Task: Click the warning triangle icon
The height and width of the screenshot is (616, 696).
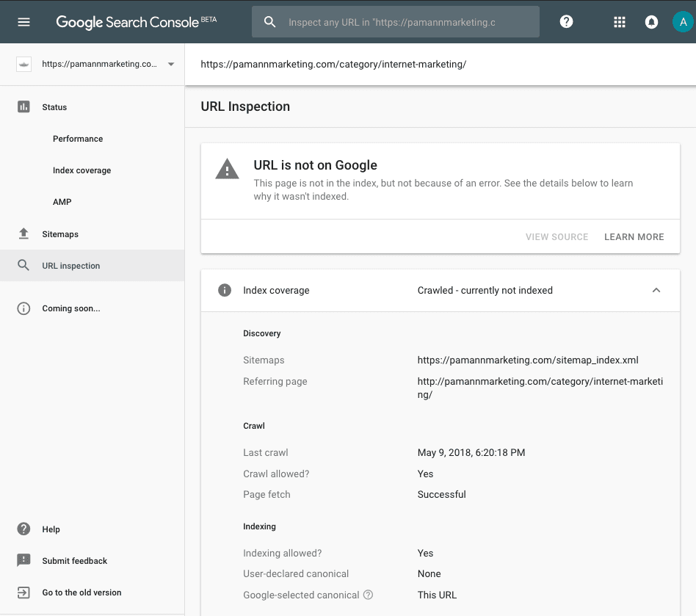Action: (228, 169)
